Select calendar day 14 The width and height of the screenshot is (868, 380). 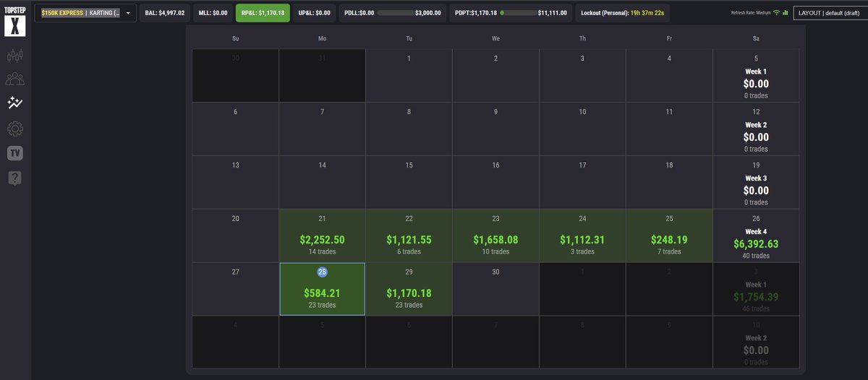click(x=322, y=182)
